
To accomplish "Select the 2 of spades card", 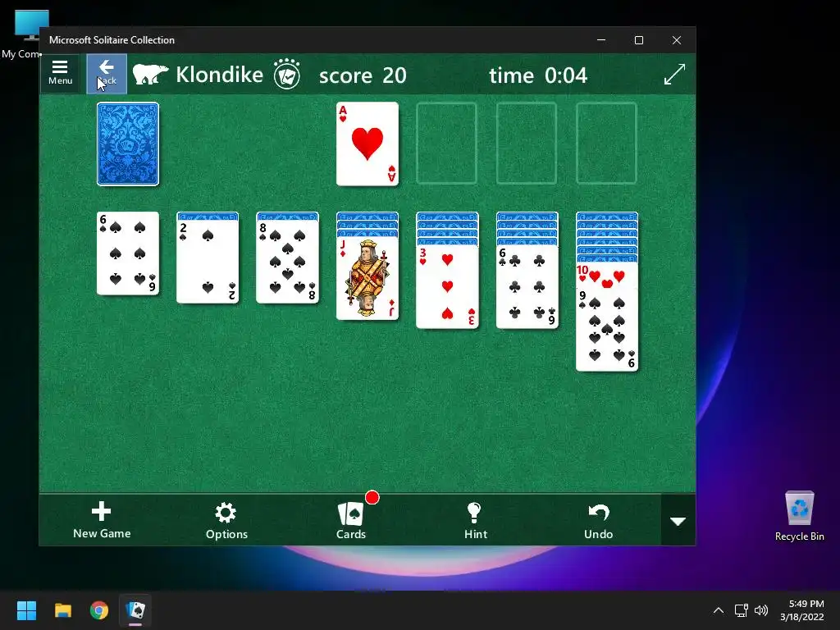I will [208, 262].
